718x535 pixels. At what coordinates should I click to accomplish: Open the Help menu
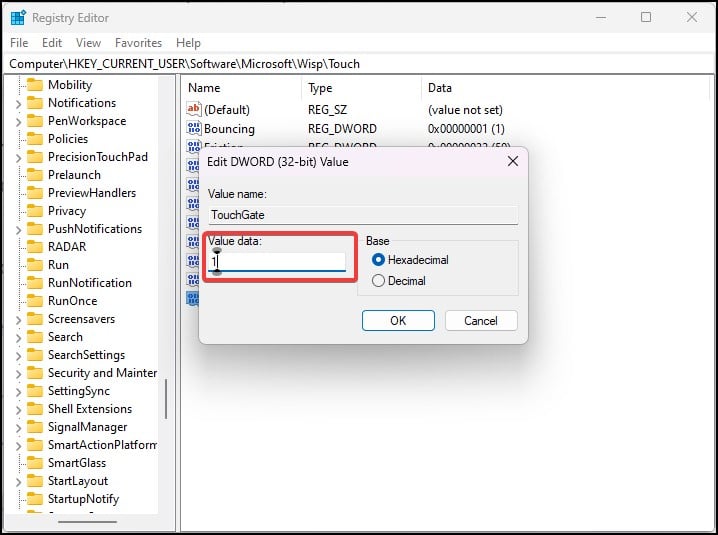point(188,43)
